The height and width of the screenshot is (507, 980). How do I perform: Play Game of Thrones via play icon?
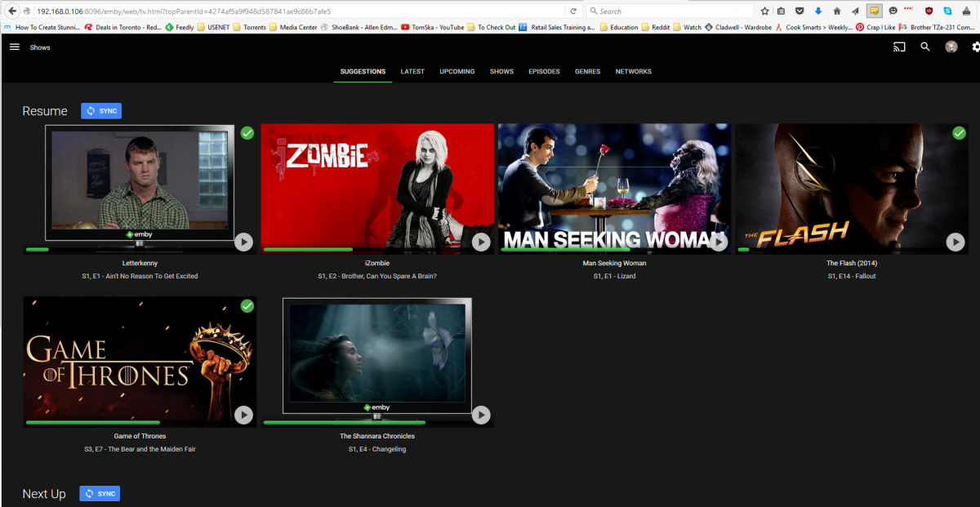click(243, 415)
